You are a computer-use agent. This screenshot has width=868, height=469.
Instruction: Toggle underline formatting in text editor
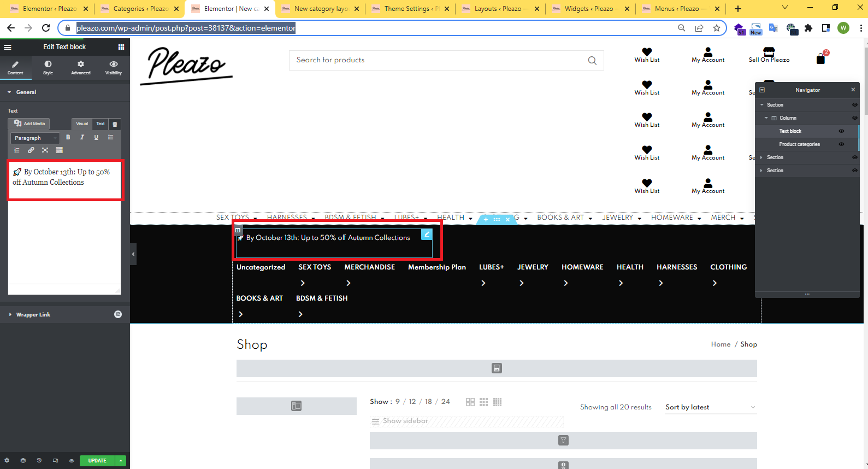click(x=96, y=138)
